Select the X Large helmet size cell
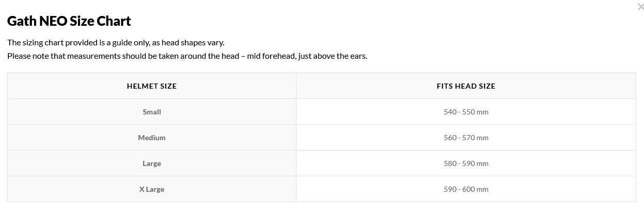644x216 pixels. click(152, 189)
